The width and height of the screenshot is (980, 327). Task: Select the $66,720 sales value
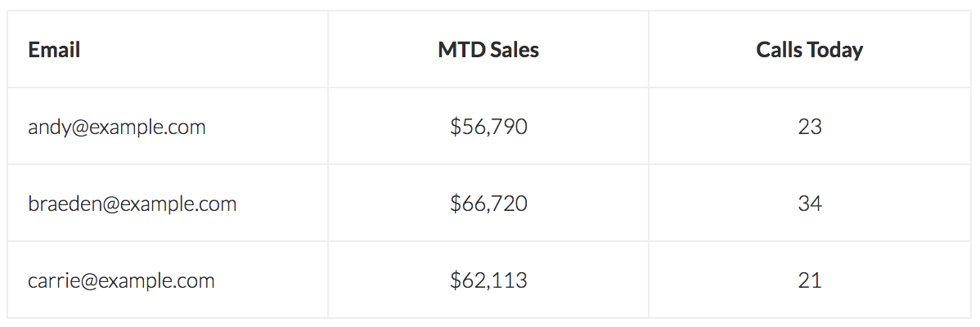(488, 204)
